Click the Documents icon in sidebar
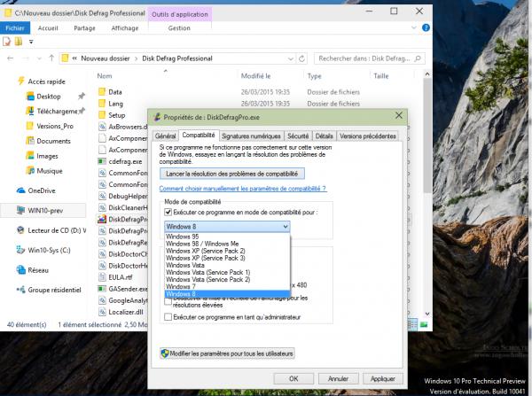Viewport: 532px width, 396px height. tap(30, 141)
